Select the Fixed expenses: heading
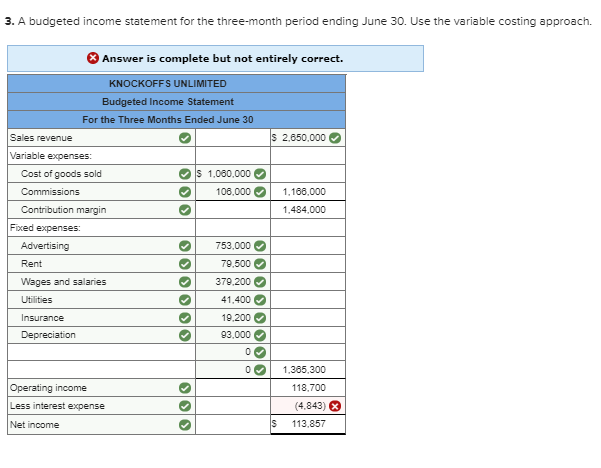The width and height of the screenshot is (601, 468). click(45, 228)
